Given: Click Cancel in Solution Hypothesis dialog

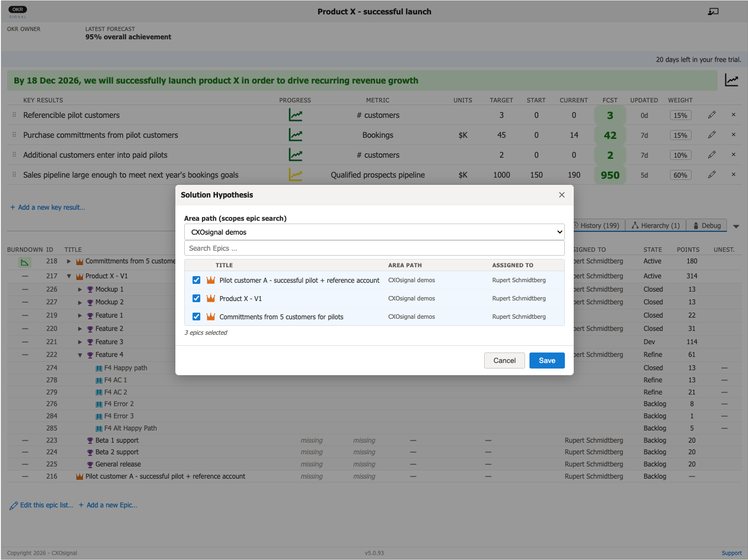Looking at the screenshot, I should pyautogui.click(x=505, y=360).
